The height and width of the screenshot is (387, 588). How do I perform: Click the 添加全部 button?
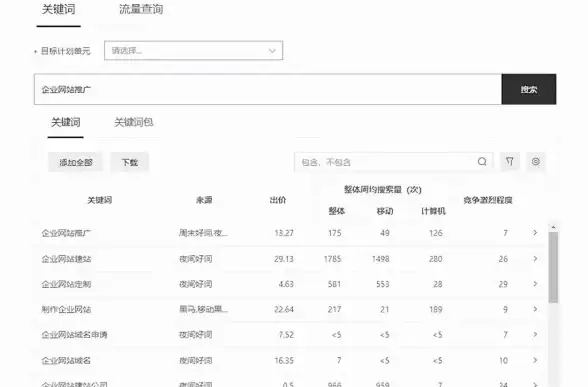click(76, 162)
